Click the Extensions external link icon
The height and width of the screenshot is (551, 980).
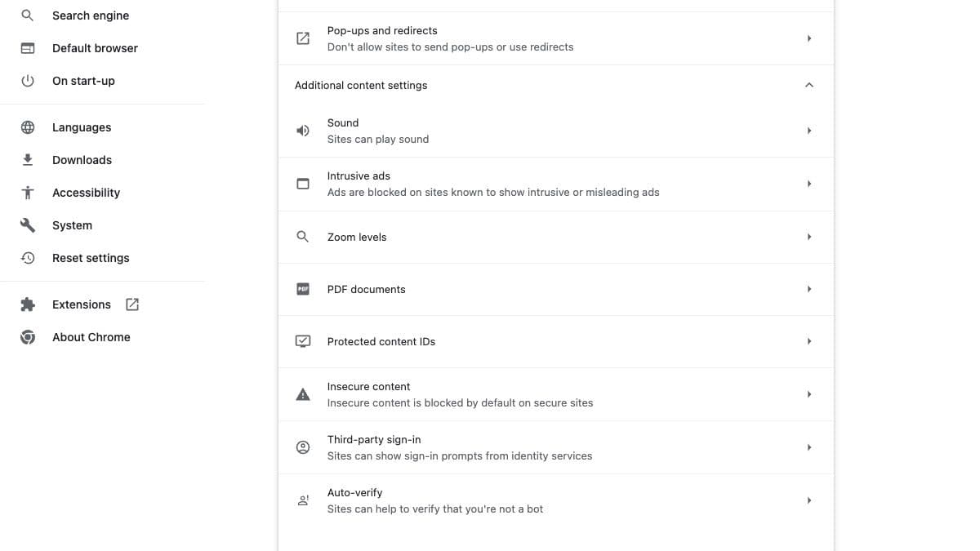(x=132, y=304)
